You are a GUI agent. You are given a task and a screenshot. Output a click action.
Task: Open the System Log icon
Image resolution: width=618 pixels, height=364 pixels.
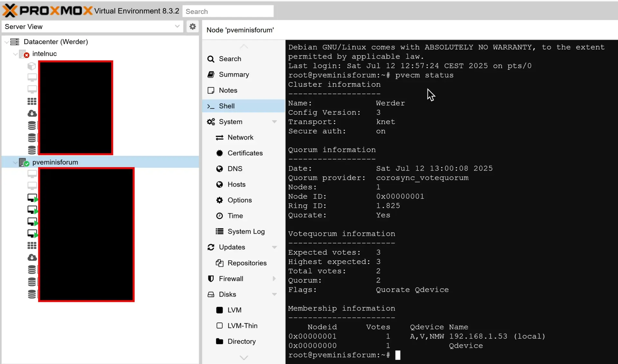pos(220,231)
